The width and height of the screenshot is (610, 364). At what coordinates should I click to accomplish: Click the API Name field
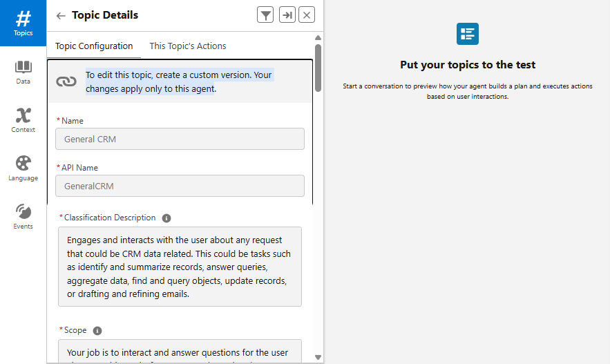pos(180,186)
